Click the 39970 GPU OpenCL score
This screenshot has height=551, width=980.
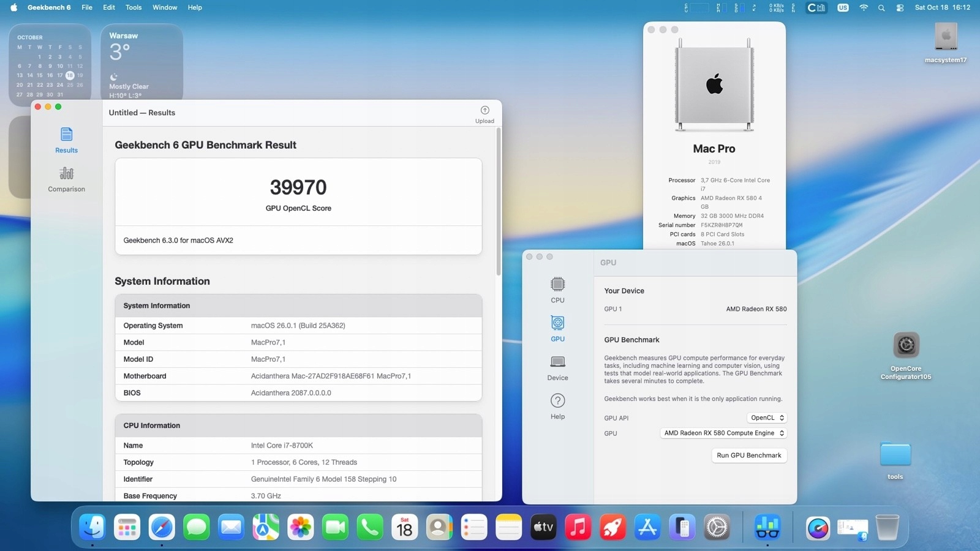(x=298, y=187)
